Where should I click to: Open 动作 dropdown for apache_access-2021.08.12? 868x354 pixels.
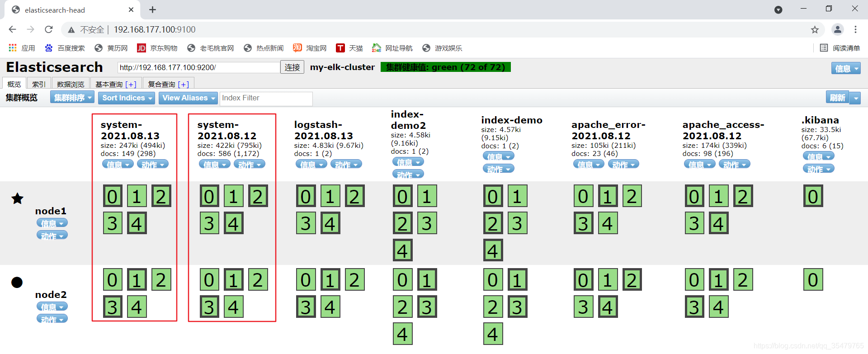coord(735,164)
